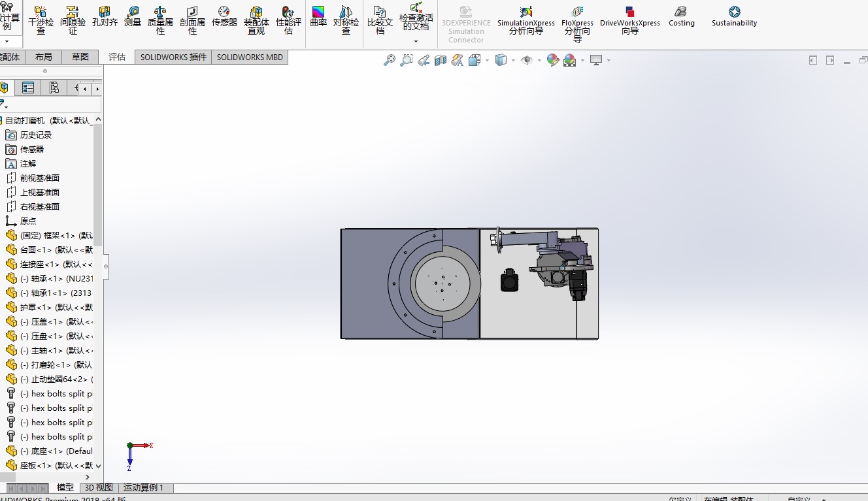
Task: Select 连接座<1> component in tree
Action: tap(56, 264)
